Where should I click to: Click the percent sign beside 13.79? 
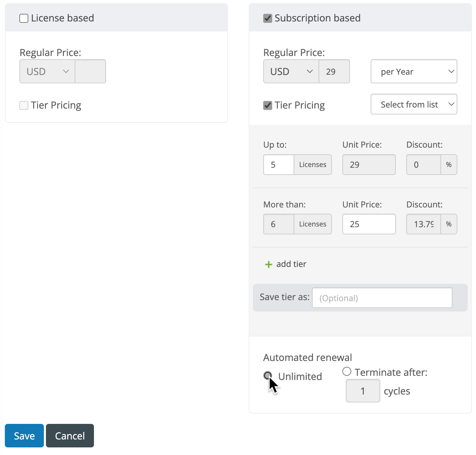tap(449, 224)
